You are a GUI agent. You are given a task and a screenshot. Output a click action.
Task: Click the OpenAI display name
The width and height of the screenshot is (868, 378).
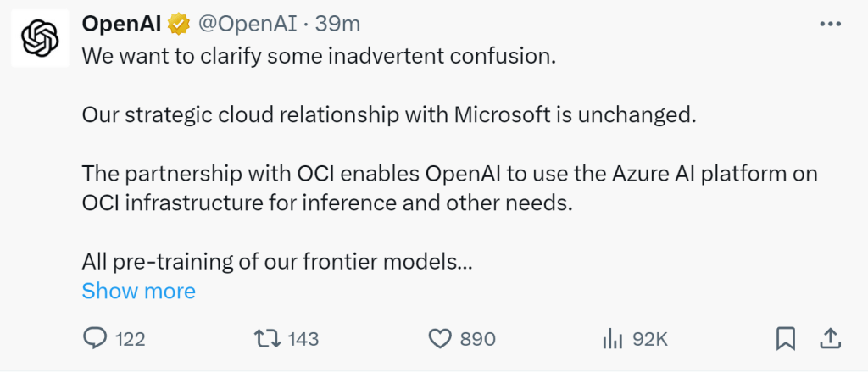pyautogui.click(x=121, y=25)
